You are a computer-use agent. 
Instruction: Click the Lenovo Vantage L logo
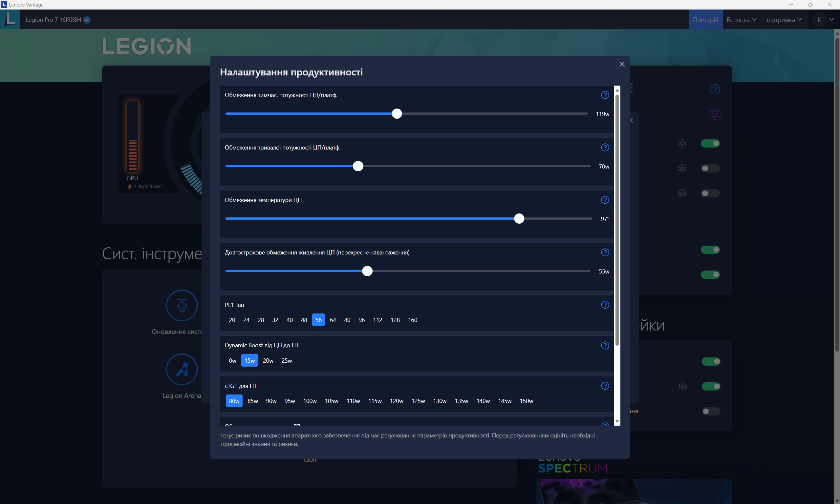[x=10, y=19]
